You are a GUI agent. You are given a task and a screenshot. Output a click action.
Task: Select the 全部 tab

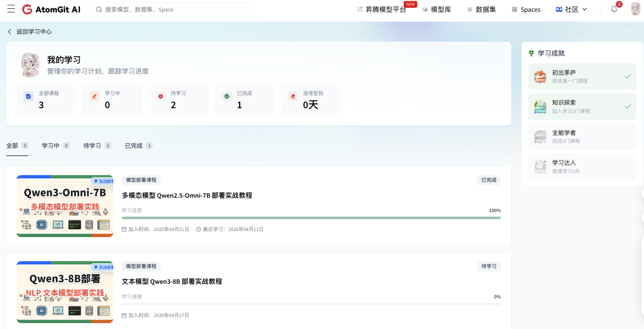(17, 146)
